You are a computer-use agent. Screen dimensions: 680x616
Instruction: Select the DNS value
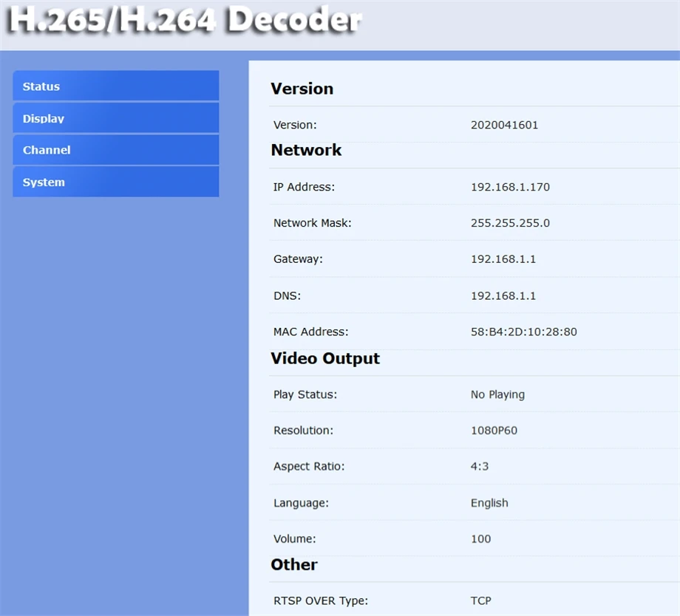pos(503,295)
